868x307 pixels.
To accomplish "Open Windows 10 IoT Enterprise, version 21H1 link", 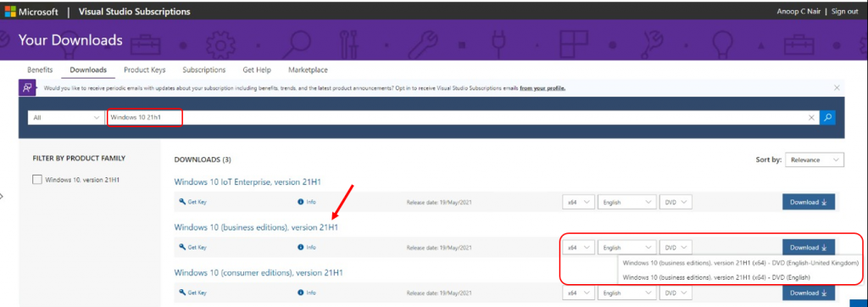I will point(248,181).
